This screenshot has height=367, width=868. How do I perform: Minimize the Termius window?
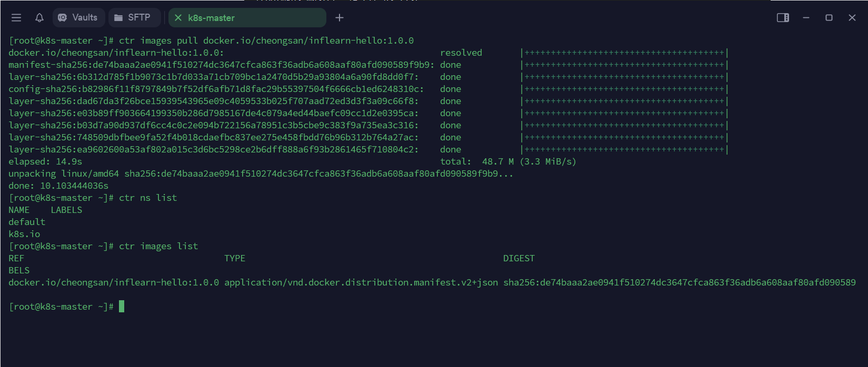coord(806,18)
